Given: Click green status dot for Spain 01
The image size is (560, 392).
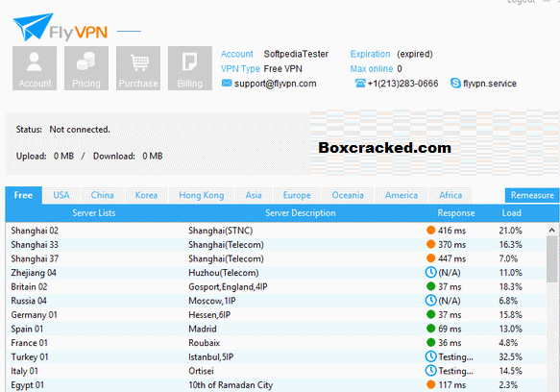Looking at the screenshot, I should tap(430, 329).
